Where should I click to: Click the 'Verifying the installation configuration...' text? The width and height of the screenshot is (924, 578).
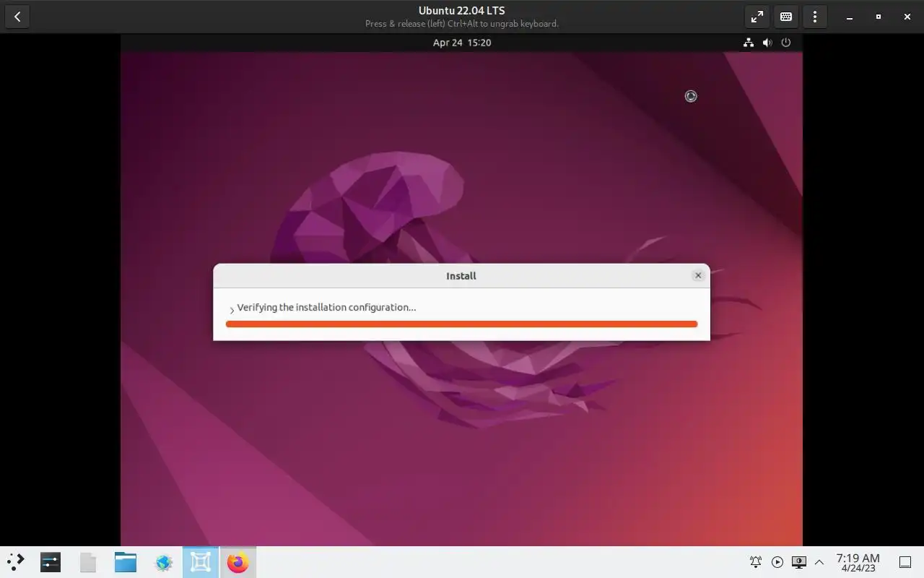(326, 307)
